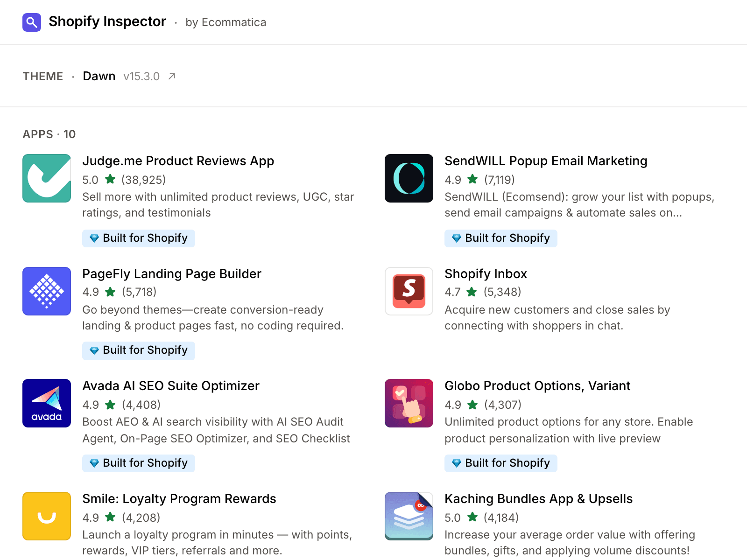The image size is (747, 560).
Task: Click the 4.7 rating for Shopify Inbox
Action: (x=452, y=292)
